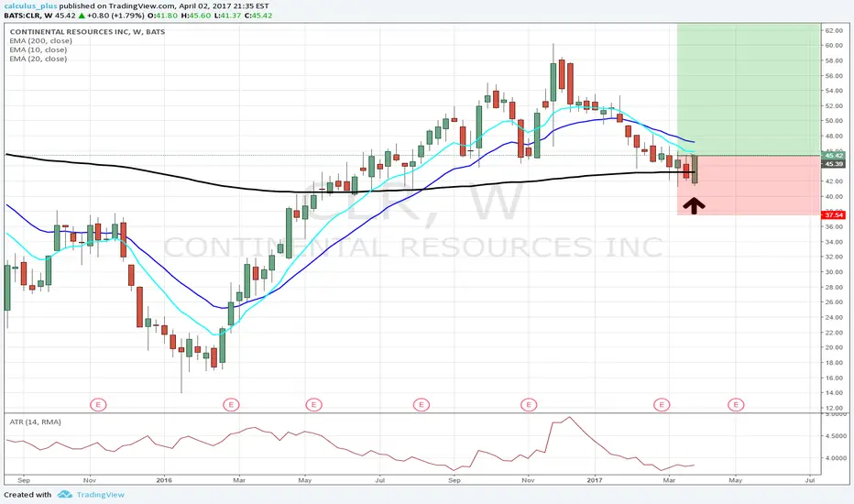The height and width of the screenshot is (504, 854).
Task: Click the earnings marker aligned with May 2017
Action: coord(736,404)
